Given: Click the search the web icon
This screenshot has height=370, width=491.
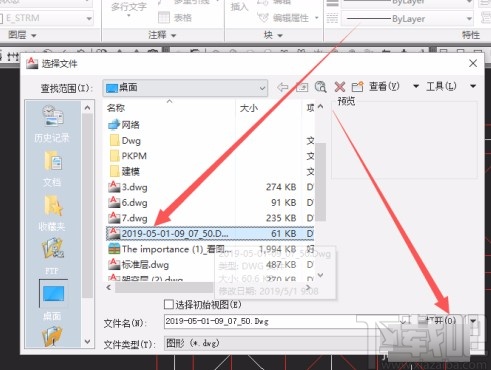Looking at the screenshot, I should [320, 87].
